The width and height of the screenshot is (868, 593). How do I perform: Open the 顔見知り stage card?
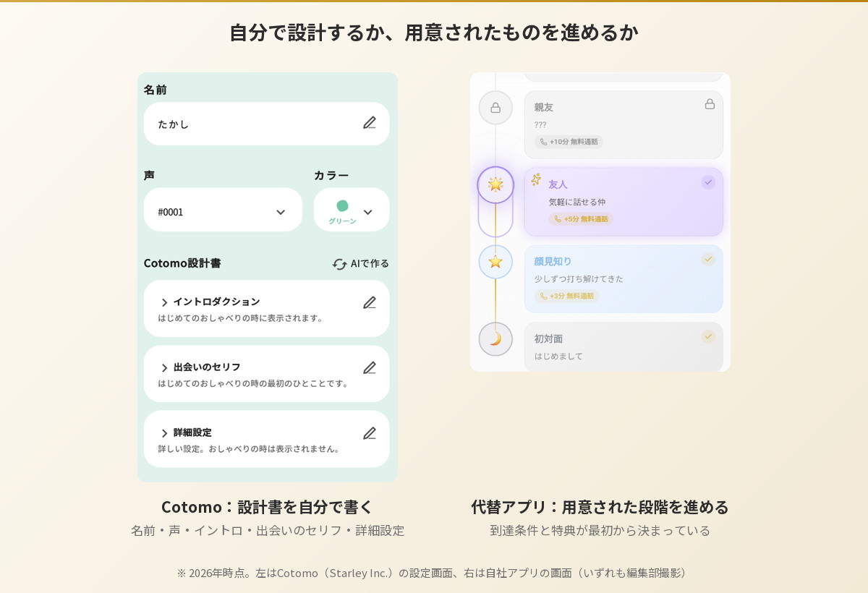tap(624, 279)
